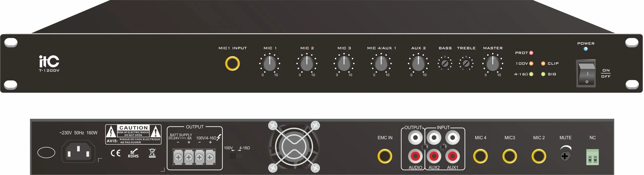Click the MASTER volume knob
Image resolution: width=644 pixels, height=175 pixels.
pyautogui.click(x=492, y=64)
